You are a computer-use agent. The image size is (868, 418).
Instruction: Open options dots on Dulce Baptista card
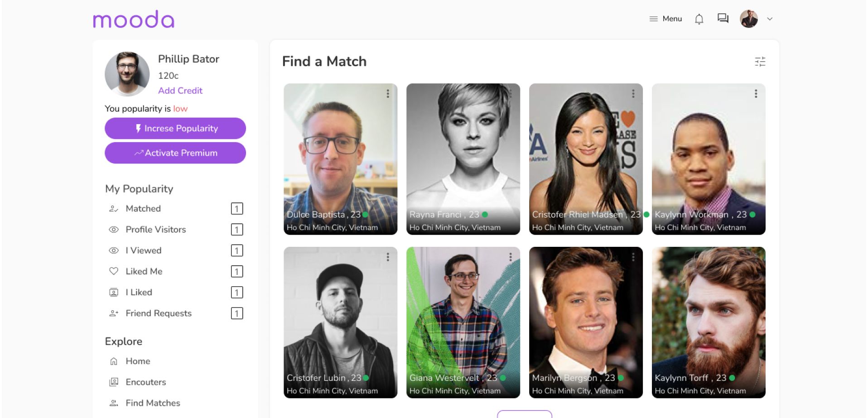pos(388,94)
